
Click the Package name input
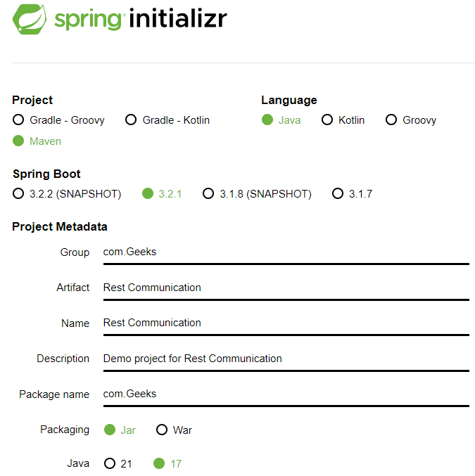[x=285, y=394]
